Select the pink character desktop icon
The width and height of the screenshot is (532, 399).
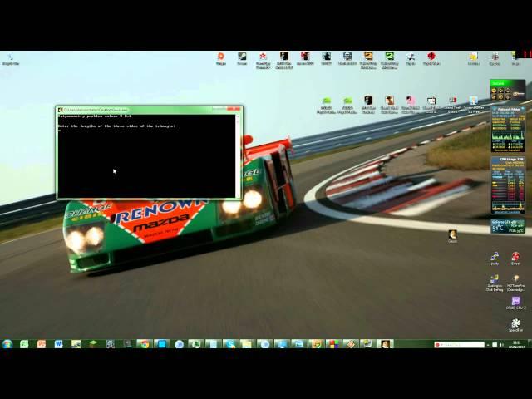pyautogui.click(x=410, y=105)
